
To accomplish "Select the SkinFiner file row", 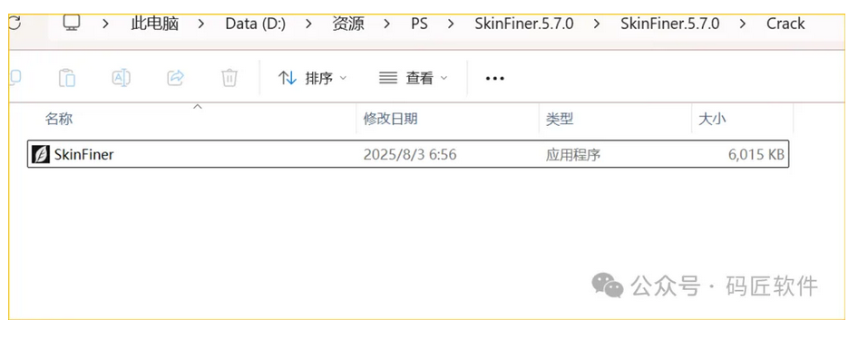I will [x=408, y=154].
